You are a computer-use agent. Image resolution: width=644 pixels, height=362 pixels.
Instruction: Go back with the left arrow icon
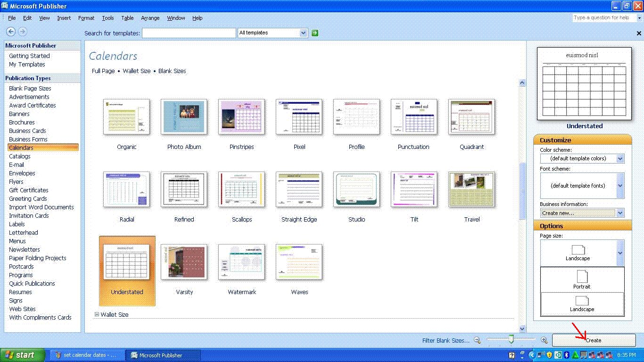coord(10,32)
